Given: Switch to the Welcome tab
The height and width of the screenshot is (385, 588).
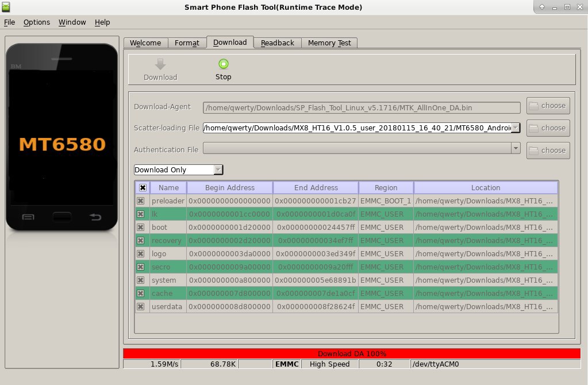Looking at the screenshot, I should [x=145, y=43].
